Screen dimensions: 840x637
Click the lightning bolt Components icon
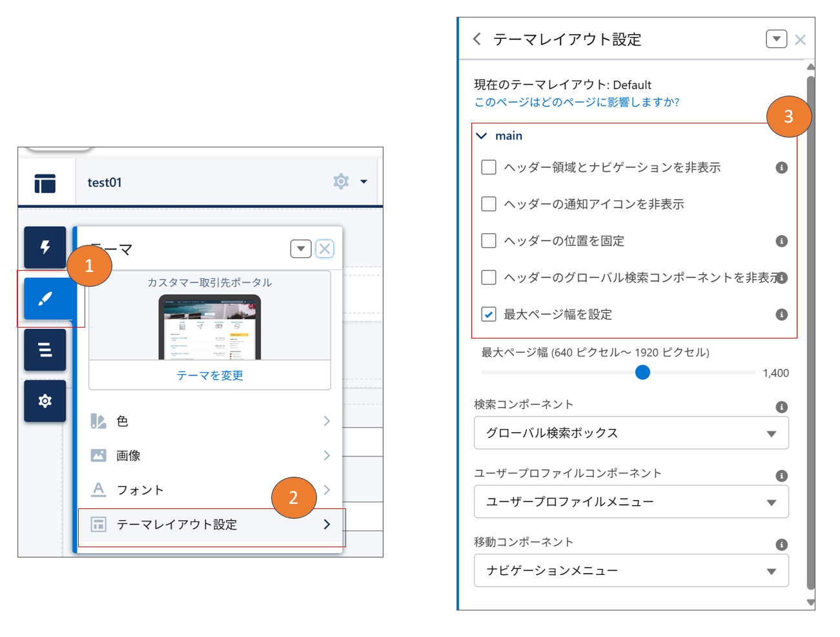[x=45, y=247]
